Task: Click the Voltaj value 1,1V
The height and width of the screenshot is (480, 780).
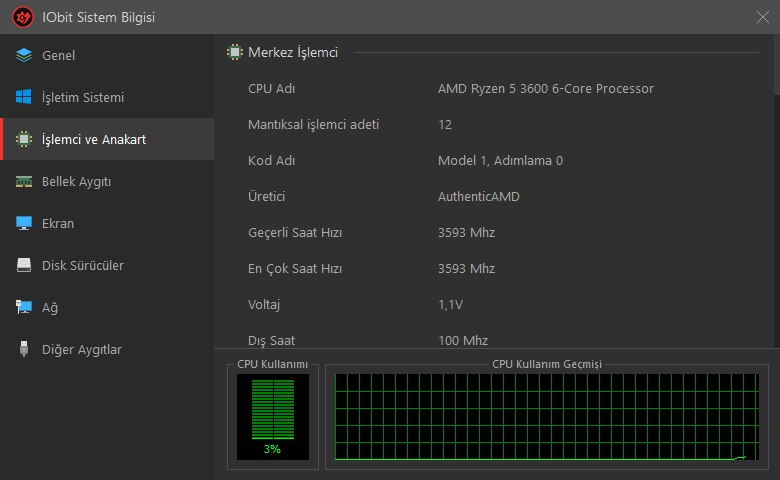Action: click(450, 304)
